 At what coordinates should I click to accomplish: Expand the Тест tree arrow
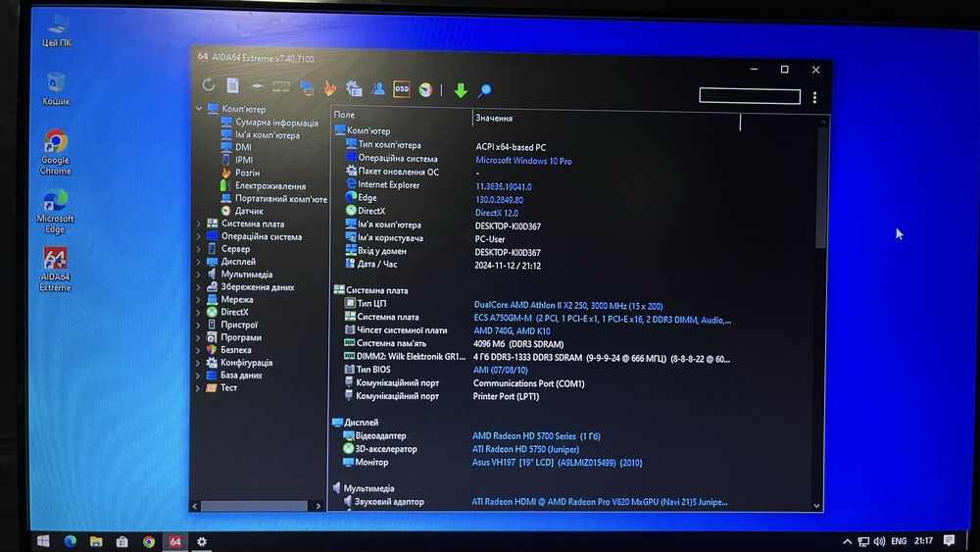coord(198,387)
